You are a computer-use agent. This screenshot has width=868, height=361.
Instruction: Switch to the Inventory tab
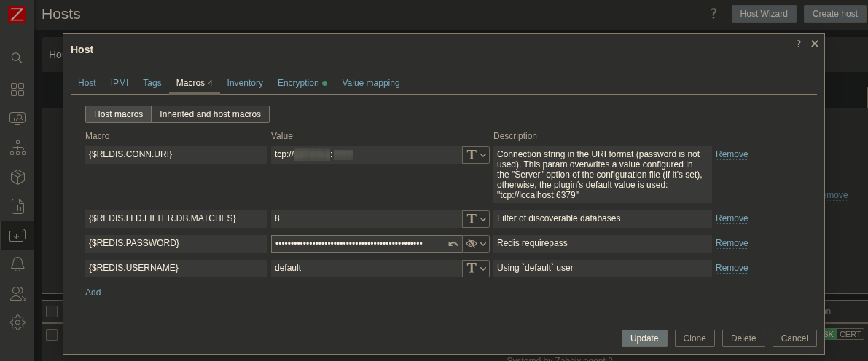[245, 83]
